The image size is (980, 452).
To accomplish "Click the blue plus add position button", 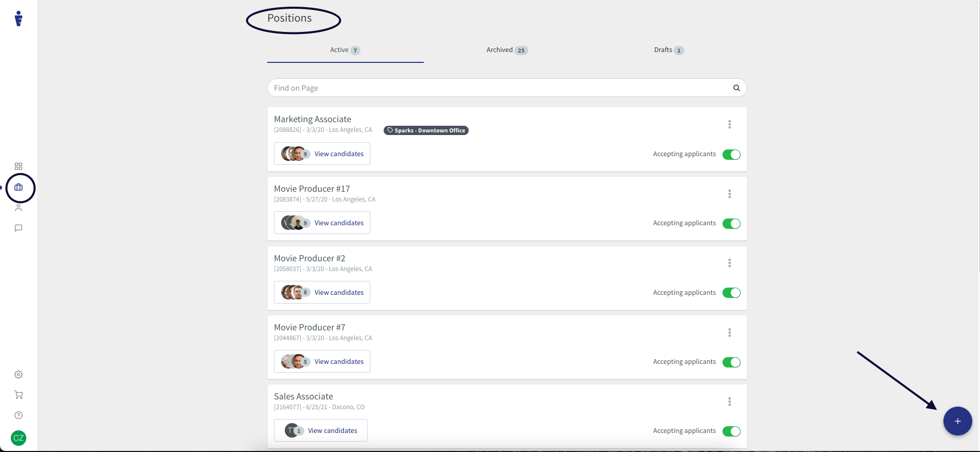I will 957,421.
